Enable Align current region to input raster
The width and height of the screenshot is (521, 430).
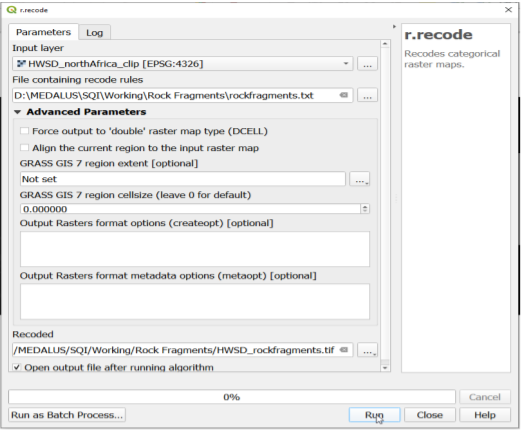(x=24, y=148)
